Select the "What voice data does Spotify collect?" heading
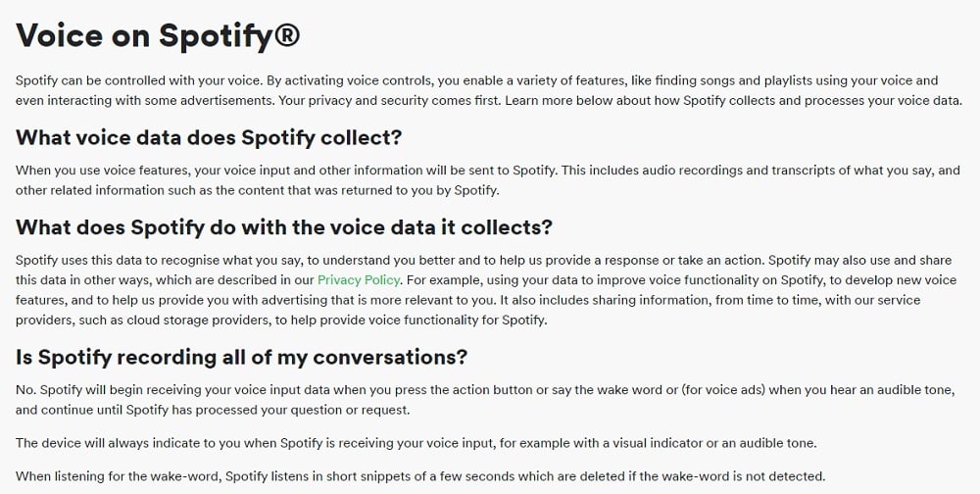This screenshot has height=494, width=980. pos(208,137)
